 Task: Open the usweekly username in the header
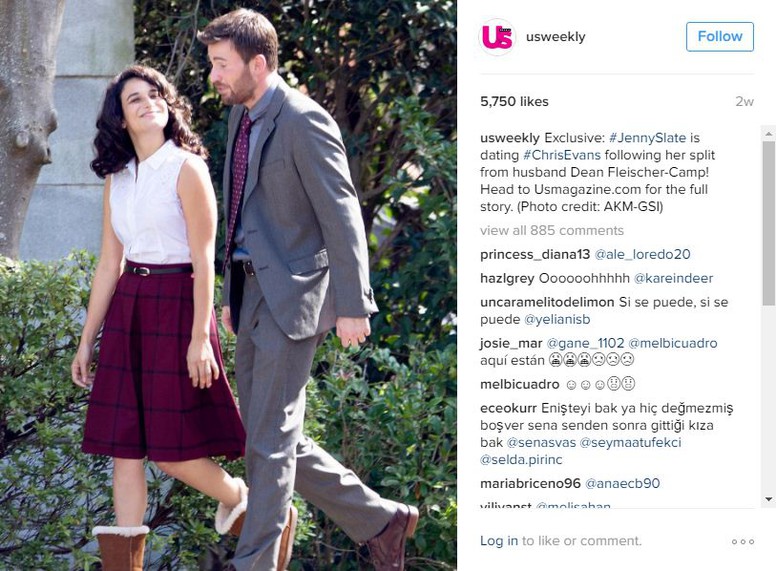(x=555, y=37)
